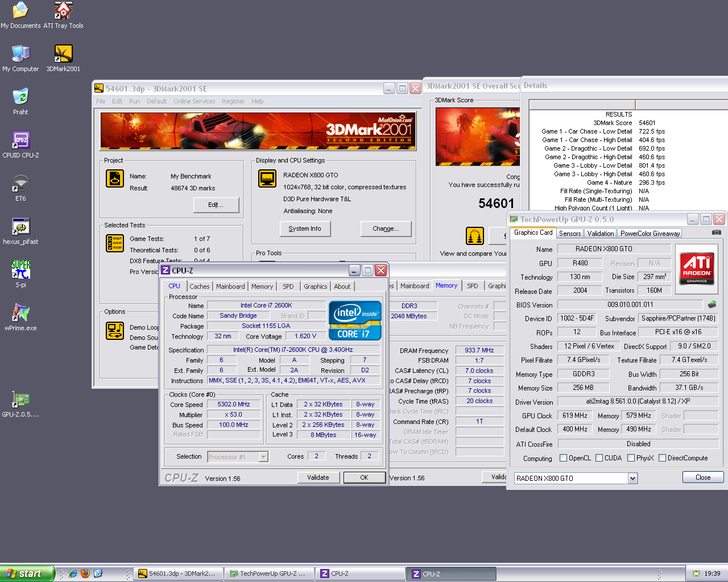This screenshot has height=582, width=728.
Task: Switch to TechPowerUp GPU-Z taskbar item
Action: (x=270, y=573)
